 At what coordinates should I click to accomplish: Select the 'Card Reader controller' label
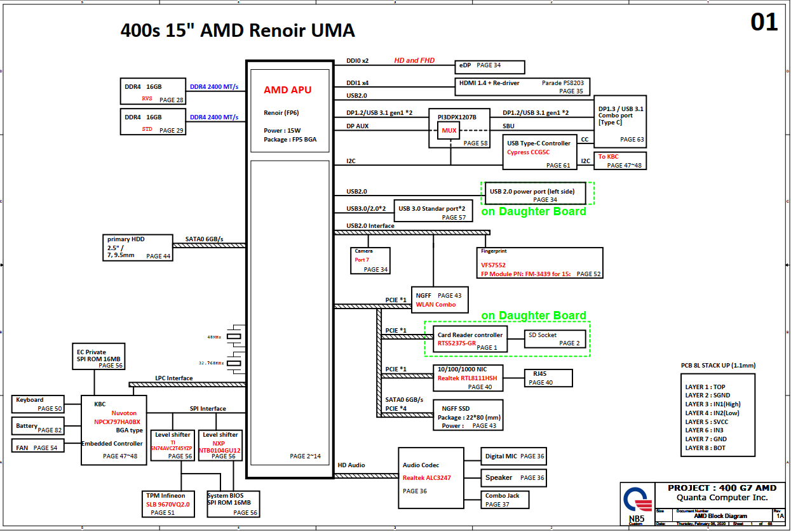470,335
